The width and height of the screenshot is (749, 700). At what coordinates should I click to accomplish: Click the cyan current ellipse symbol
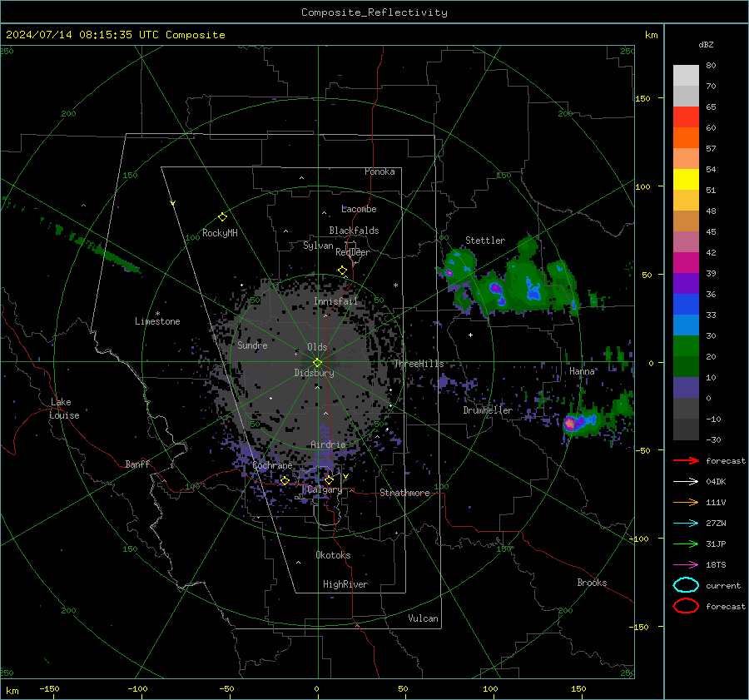[686, 585]
